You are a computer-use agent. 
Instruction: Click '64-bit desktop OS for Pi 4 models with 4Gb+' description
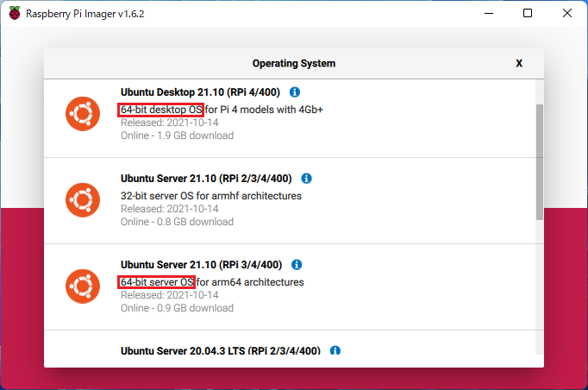[222, 110]
